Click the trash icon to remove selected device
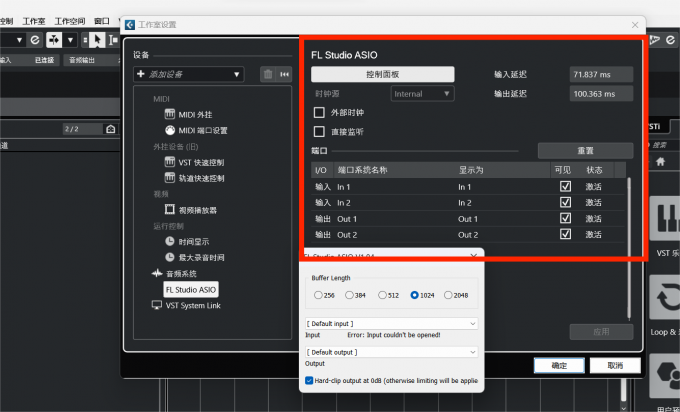680x412 pixels. (268, 74)
